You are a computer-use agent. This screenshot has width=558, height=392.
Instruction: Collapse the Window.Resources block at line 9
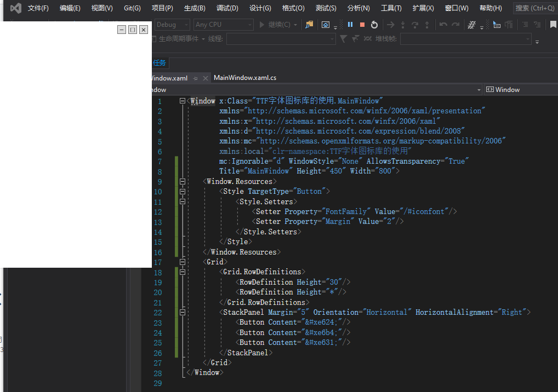click(x=183, y=182)
